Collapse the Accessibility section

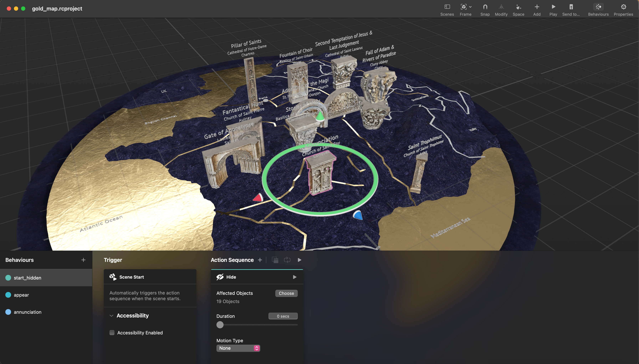[112, 315]
